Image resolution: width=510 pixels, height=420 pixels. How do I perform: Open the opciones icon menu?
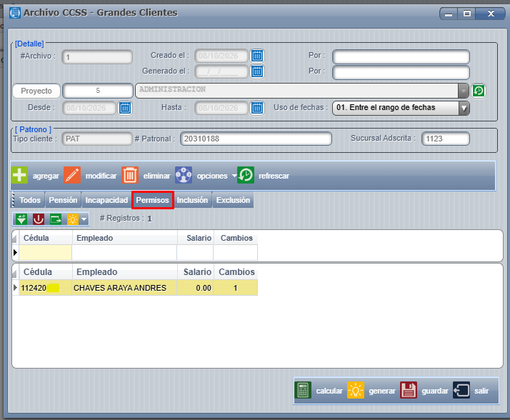[184, 175]
